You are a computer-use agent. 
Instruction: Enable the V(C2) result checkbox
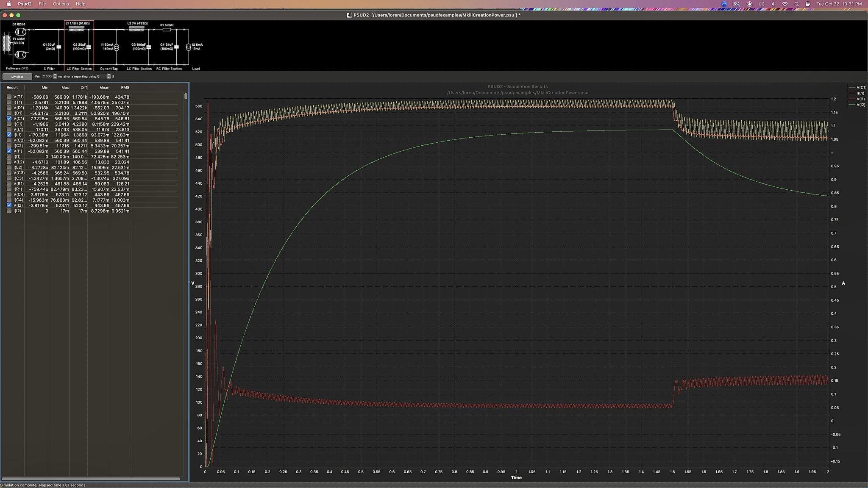pyautogui.click(x=9, y=140)
